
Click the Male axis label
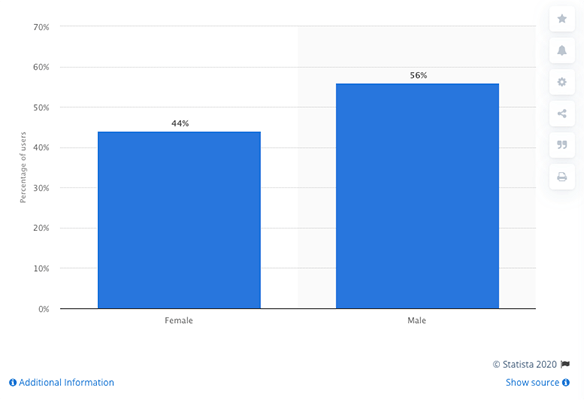point(416,320)
